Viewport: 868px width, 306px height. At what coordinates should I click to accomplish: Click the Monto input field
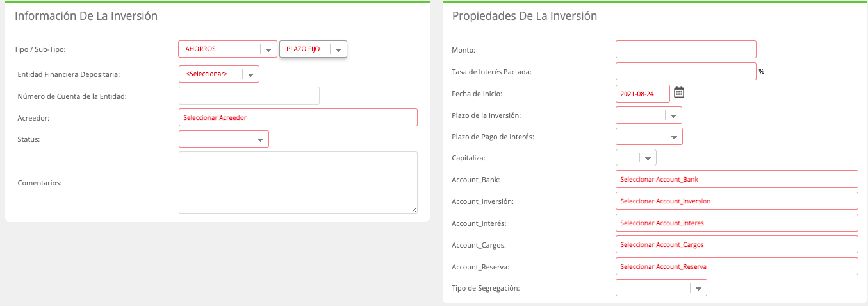[x=686, y=49]
